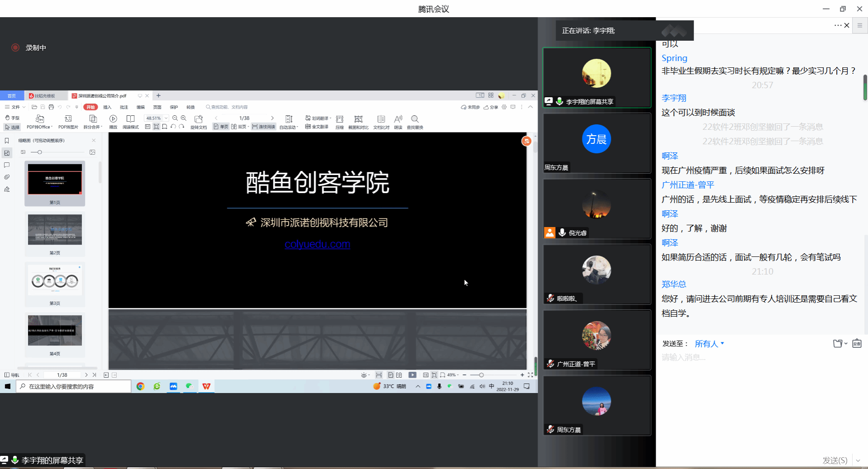868x469 pixels.
Task: Switch to 深圳派诺创视公司简介.pdf document tab
Action: (102, 96)
